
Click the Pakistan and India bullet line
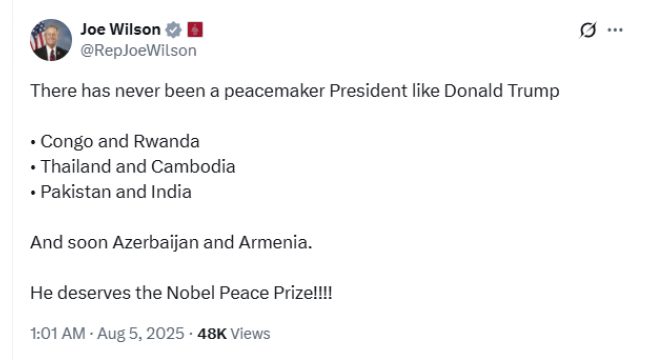(111, 192)
